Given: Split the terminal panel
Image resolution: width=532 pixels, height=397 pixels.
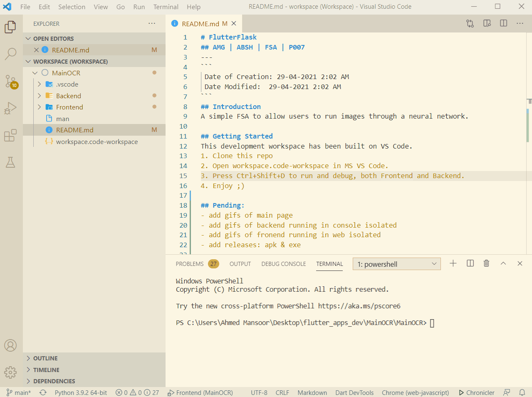Looking at the screenshot, I should (470, 263).
